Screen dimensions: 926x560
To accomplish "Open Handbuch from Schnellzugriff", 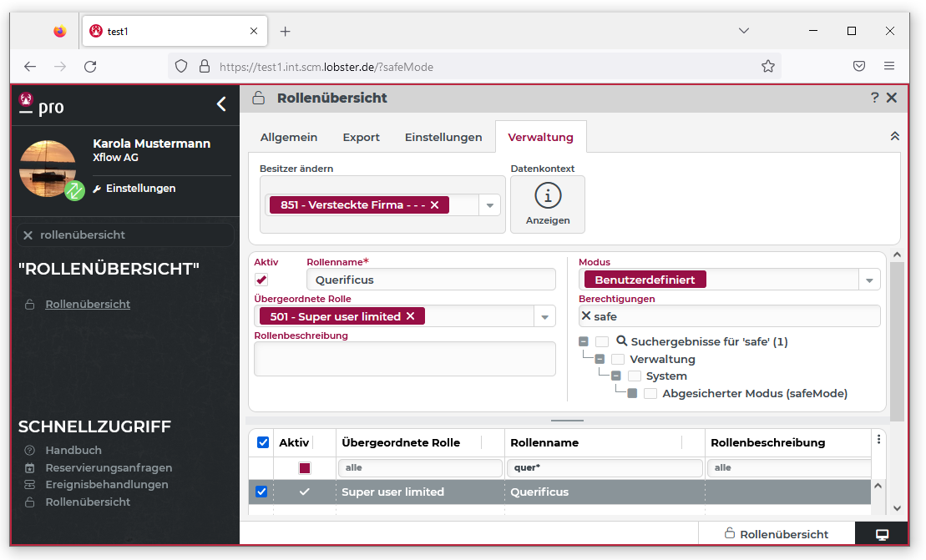I will point(73,451).
